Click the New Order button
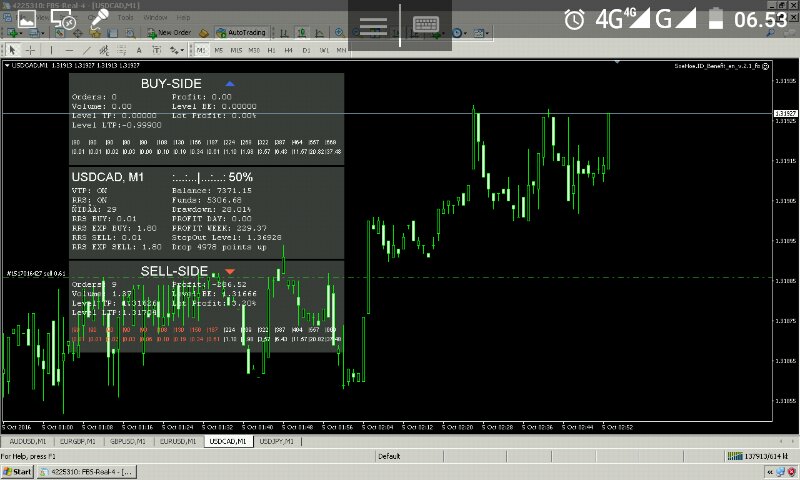 170,33
